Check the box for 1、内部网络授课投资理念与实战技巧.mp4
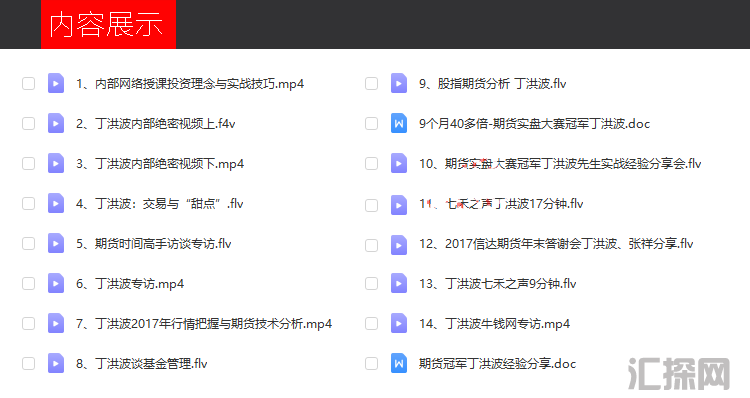750x398 pixels. [29, 83]
